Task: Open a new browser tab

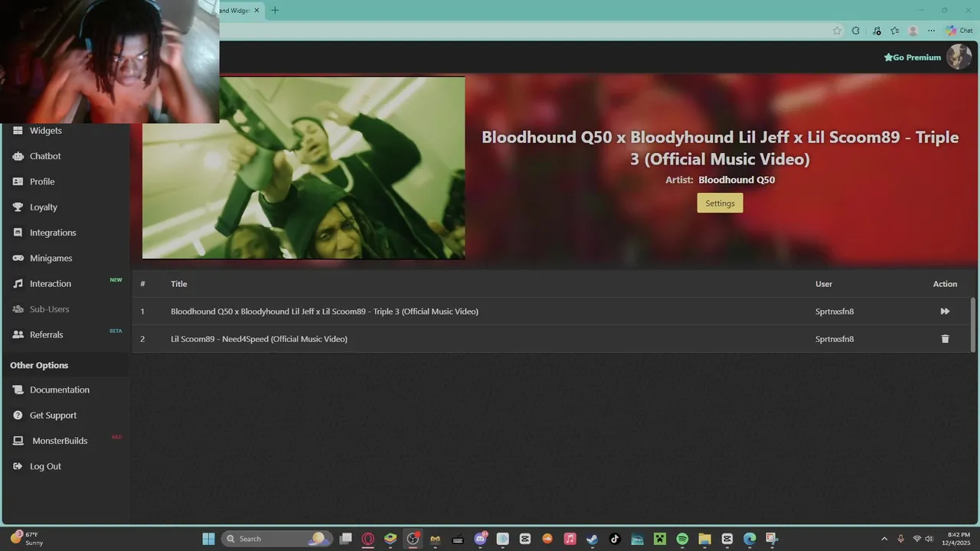Action: coord(275,10)
